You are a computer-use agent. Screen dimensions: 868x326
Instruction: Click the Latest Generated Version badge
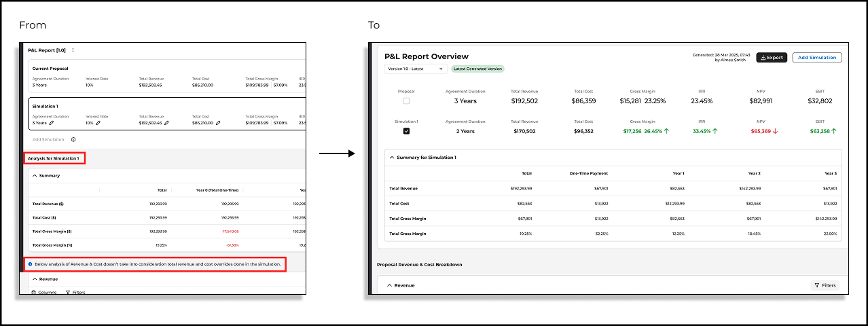click(477, 69)
